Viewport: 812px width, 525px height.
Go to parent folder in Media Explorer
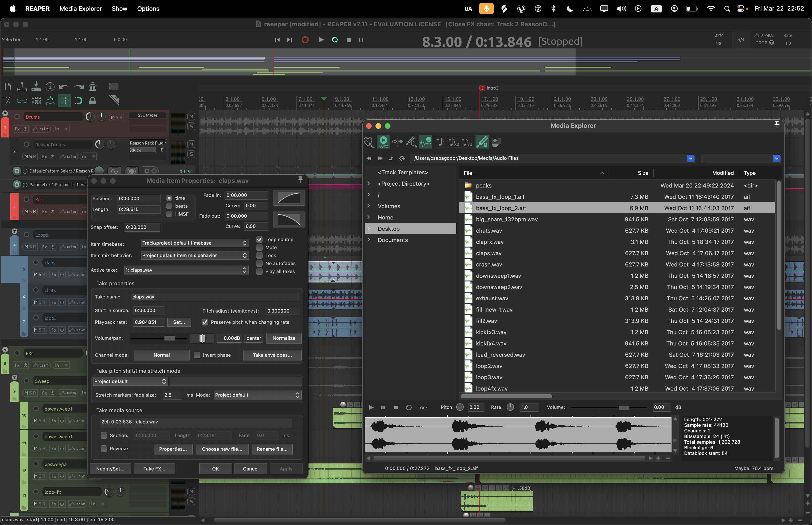(x=391, y=158)
